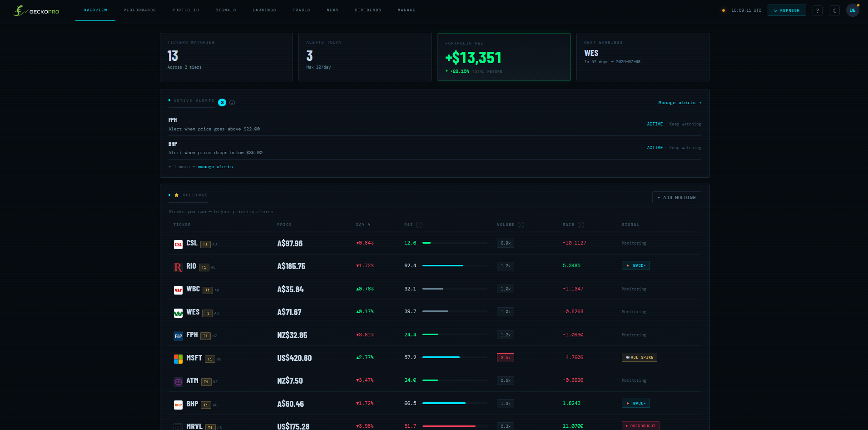Click the Price column header
This screenshot has width=868, height=430.
(x=284, y=225)
